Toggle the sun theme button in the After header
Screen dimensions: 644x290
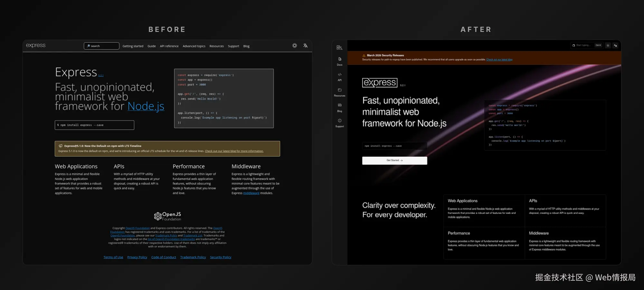pyautogui.click(x=608, y=45)
